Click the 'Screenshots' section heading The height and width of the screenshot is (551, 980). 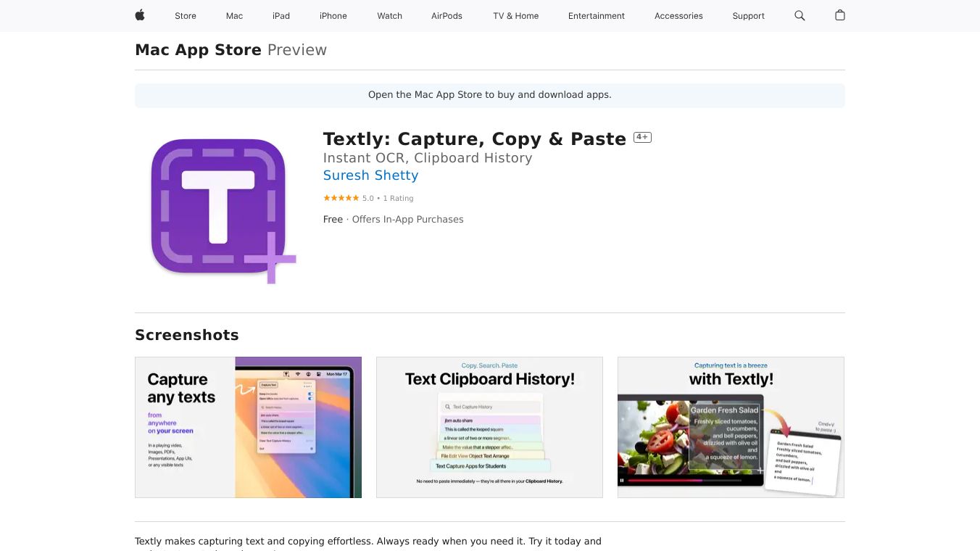(x=187, y=335)
